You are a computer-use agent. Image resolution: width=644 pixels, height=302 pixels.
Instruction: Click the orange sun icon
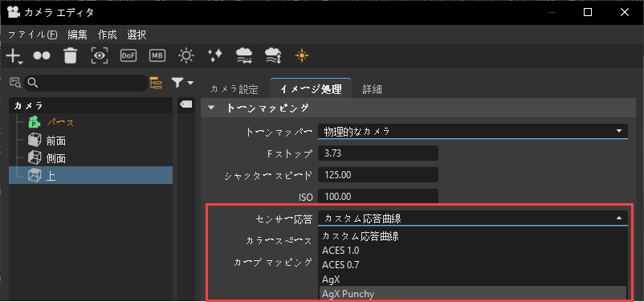[x=302, y=55]
